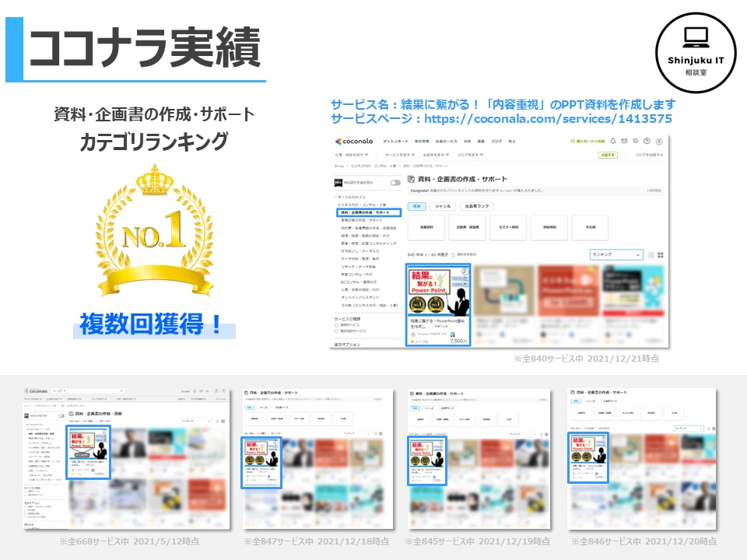The height and width of the screenshot is (560, 747).
Task: Open the notification bell icon
Action: (613, 141)
